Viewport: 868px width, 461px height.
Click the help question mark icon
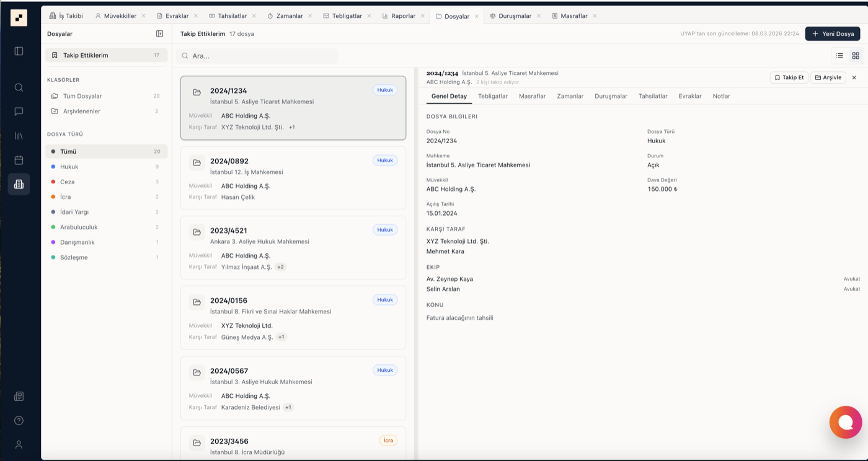pos(19,421)
